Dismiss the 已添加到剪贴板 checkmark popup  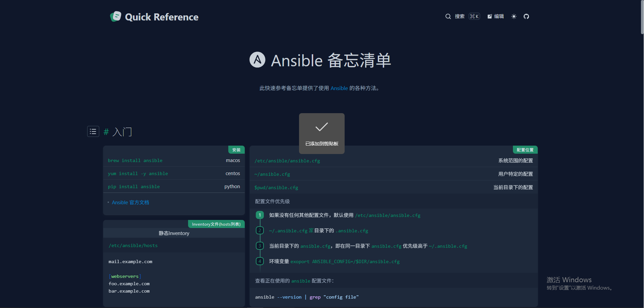[x=321, y=133]
